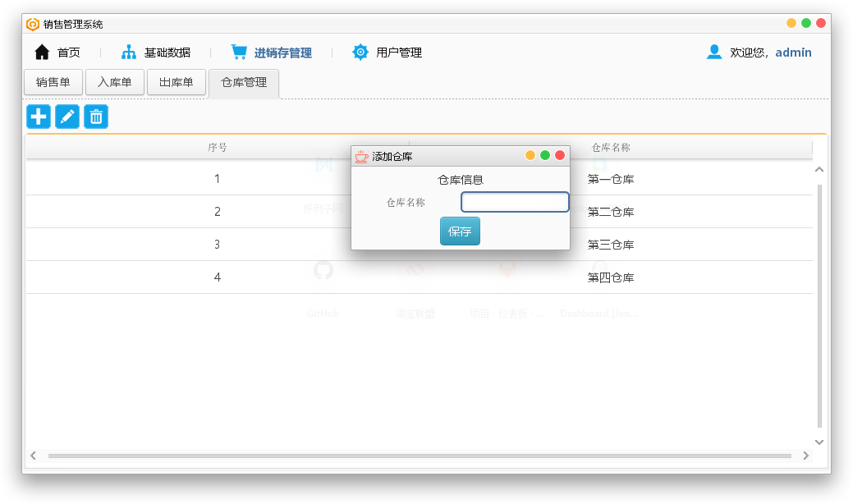Click serial number 3 cell

click(x=217, y=245)
